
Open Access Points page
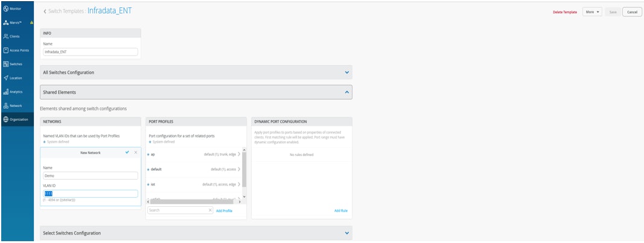pyautogui.click(x=16, y=50)
